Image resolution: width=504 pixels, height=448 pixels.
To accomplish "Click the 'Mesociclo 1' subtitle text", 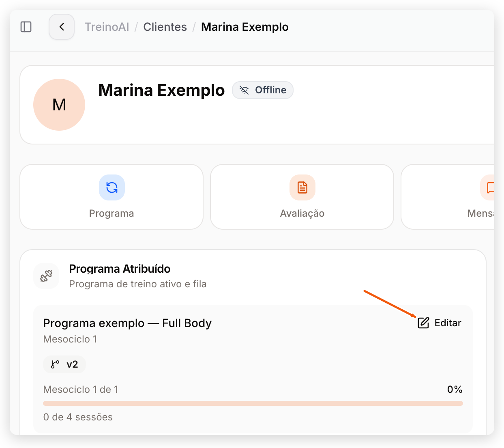I will (x=70, y=339).
